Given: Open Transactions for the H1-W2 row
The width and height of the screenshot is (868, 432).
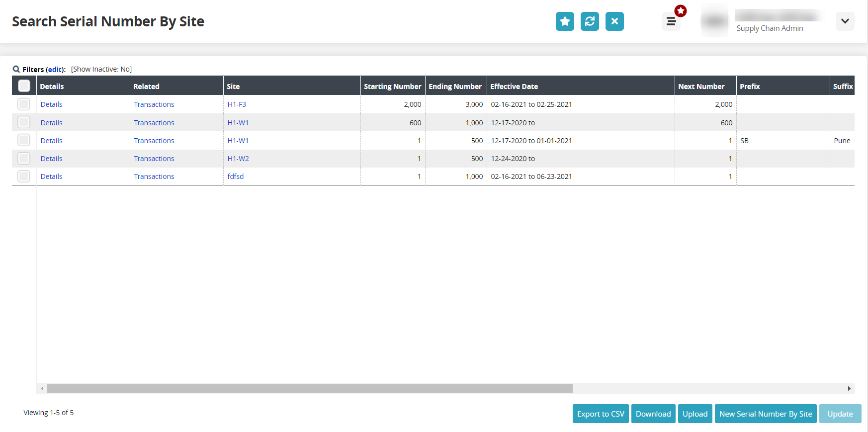Looking at the screenshot, I should pos(154,159).
